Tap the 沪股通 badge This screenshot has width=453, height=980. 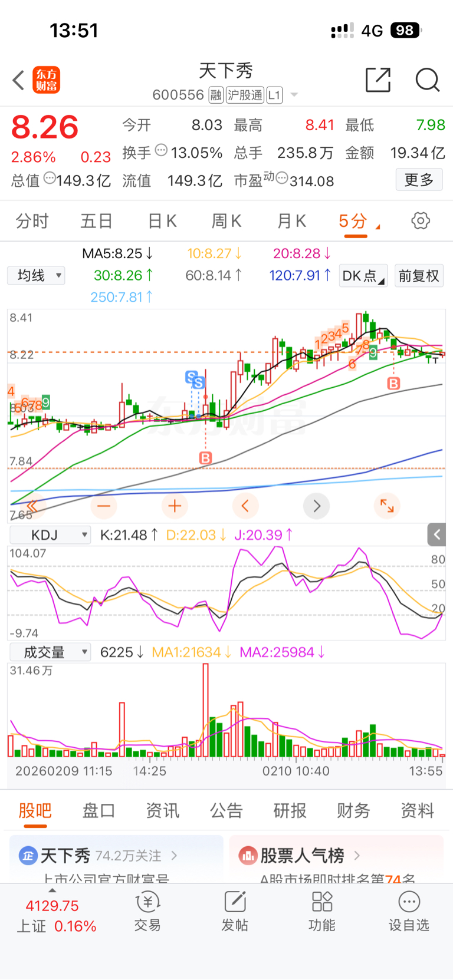click(245, 95)
